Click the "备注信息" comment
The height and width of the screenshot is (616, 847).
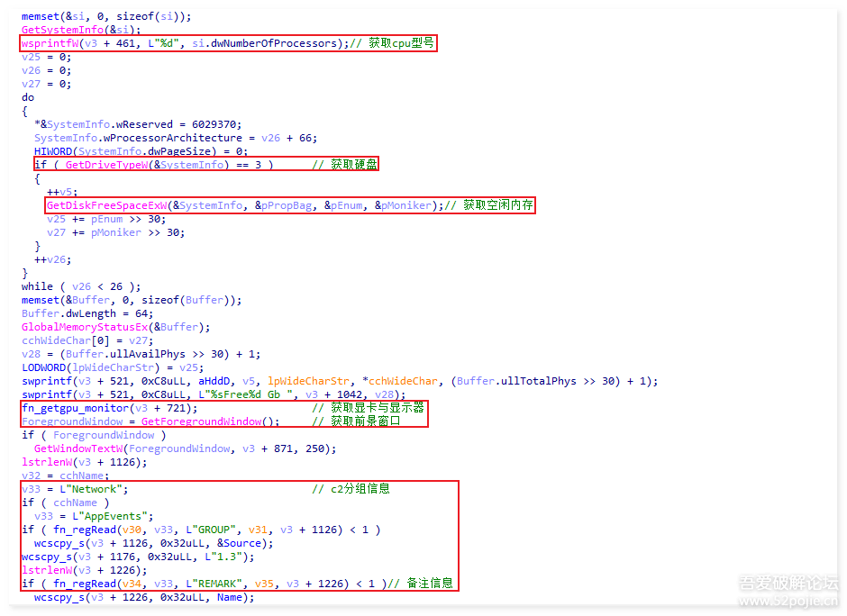430,584
